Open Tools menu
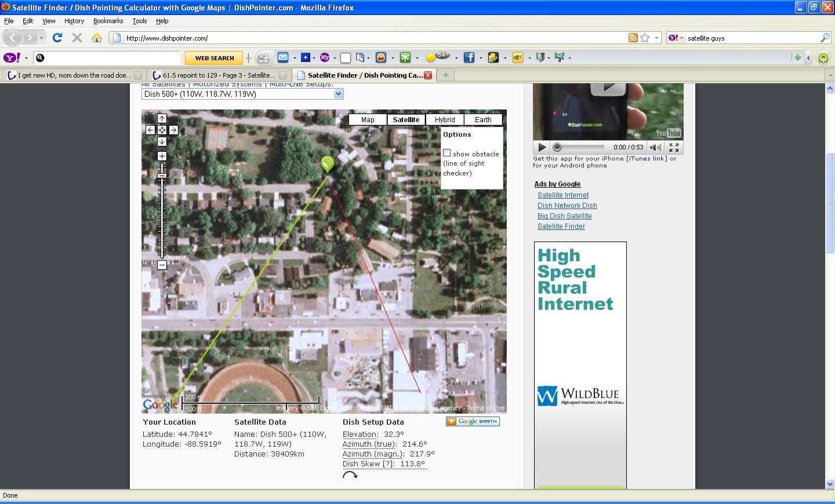 [140, 21]
